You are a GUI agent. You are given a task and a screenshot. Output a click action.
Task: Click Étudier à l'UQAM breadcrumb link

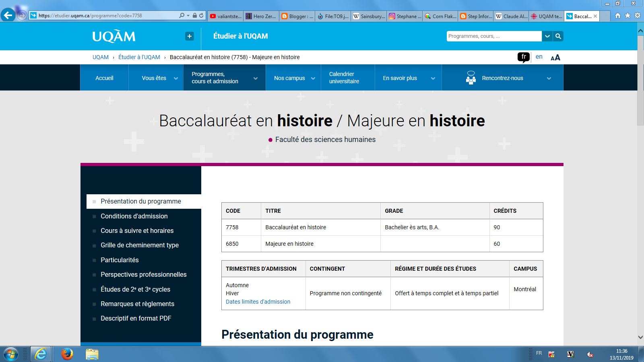139,57
